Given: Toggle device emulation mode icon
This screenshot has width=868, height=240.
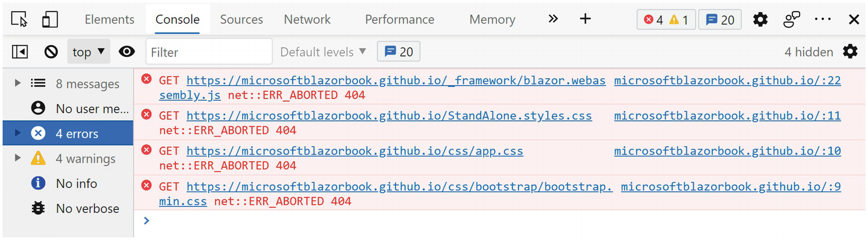Looking at the screenshot, I should [x=49, y=20].
